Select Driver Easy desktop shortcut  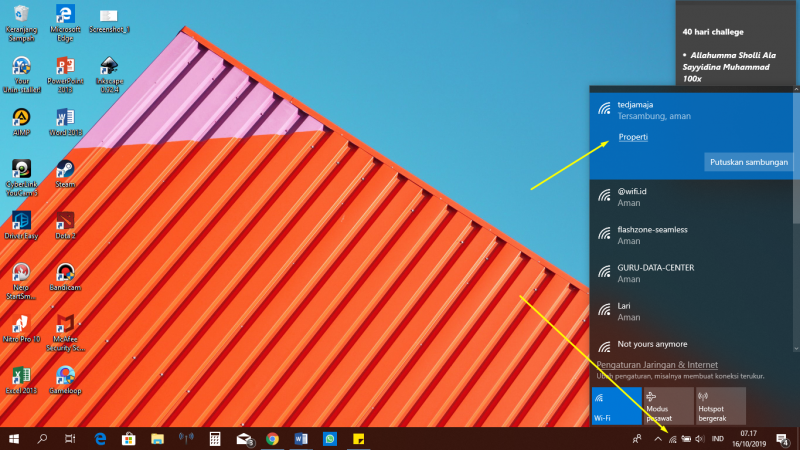point(21,225)
